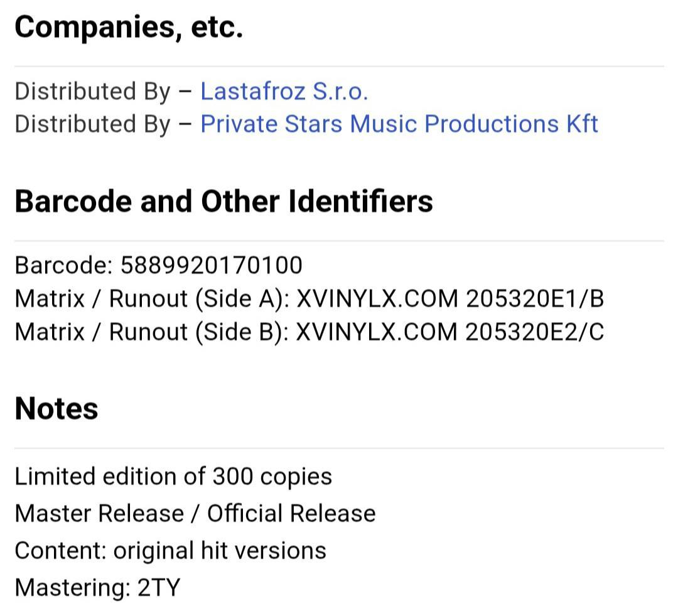Click the Barcode and Other Identifiers heading

(x=223, y=202)
